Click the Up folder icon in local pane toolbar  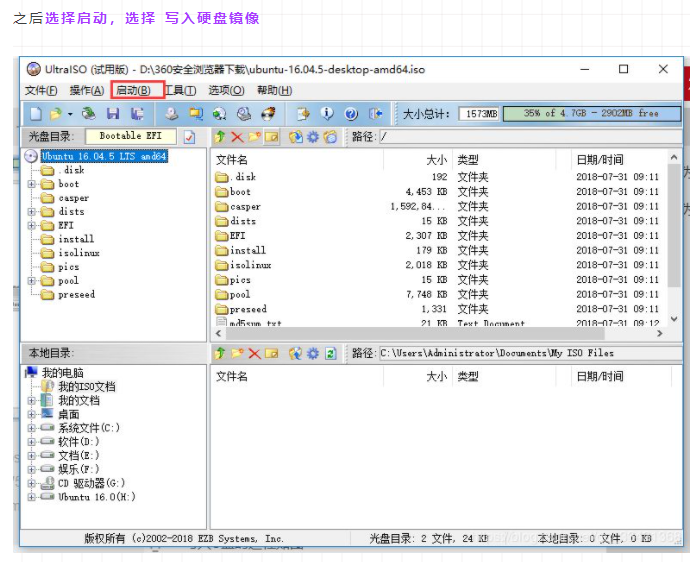click(220, 353)
